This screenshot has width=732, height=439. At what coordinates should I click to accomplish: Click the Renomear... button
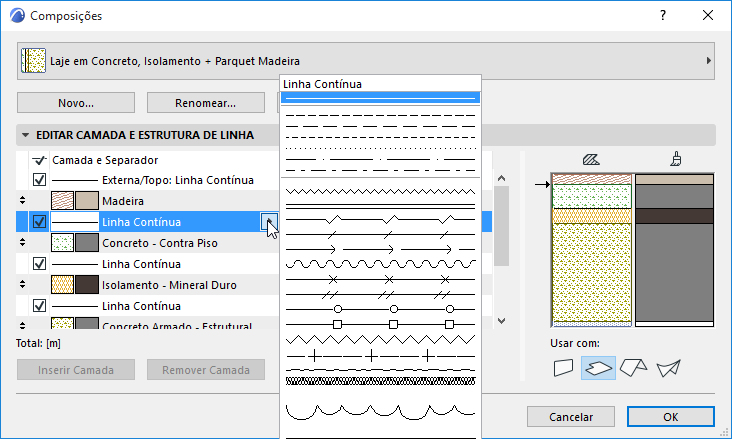[205, 103]
